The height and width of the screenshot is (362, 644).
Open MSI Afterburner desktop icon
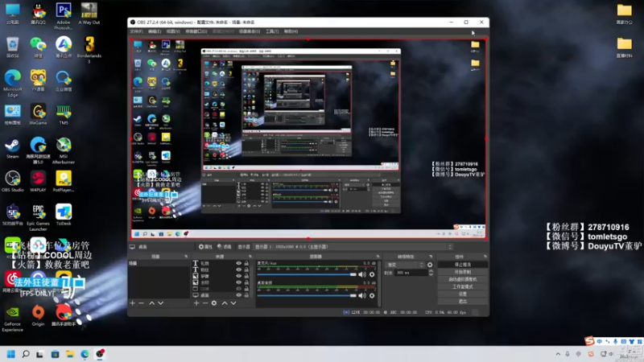tap(64, 150)
